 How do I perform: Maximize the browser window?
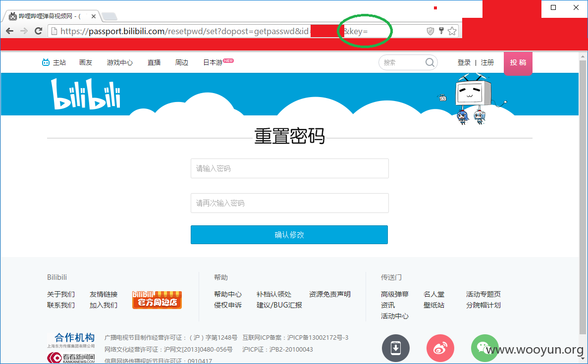(x=553, y=7)
